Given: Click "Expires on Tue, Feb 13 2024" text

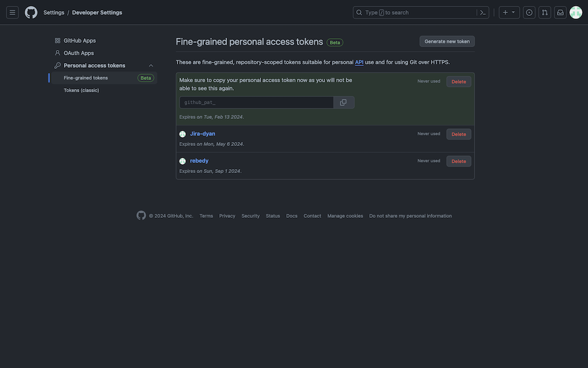Looking at the screenshot, I should click(212, 117).
